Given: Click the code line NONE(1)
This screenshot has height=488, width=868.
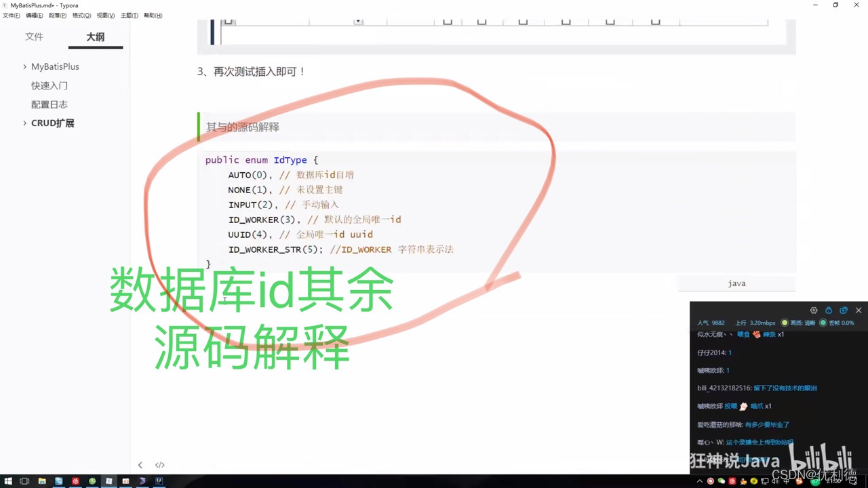Looking at the screenshot, I should click(x=285, y=190).
